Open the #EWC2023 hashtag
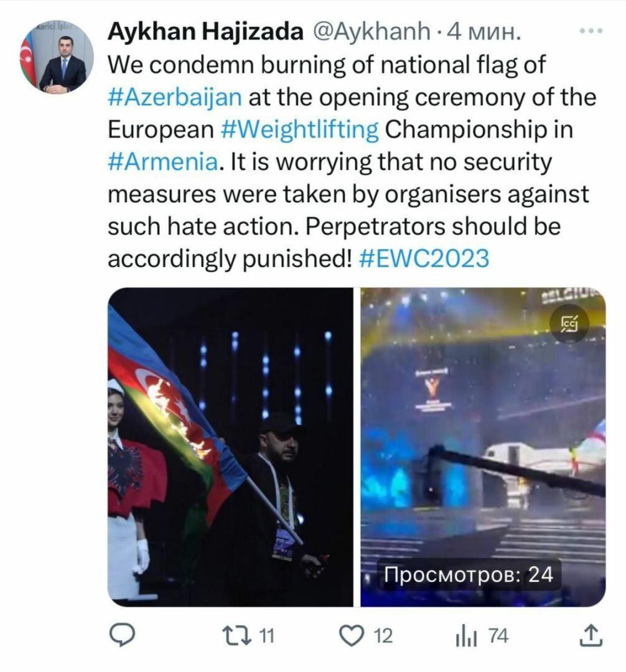This screenshot has height=672, width=626. pos(424,258)
